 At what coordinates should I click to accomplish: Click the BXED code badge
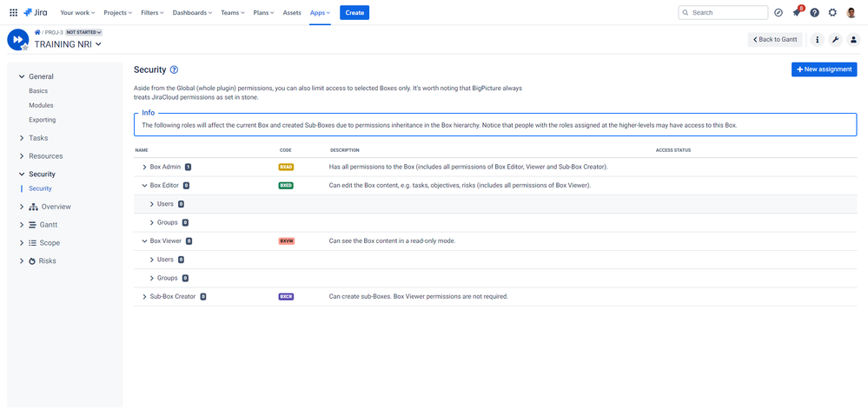286,186
